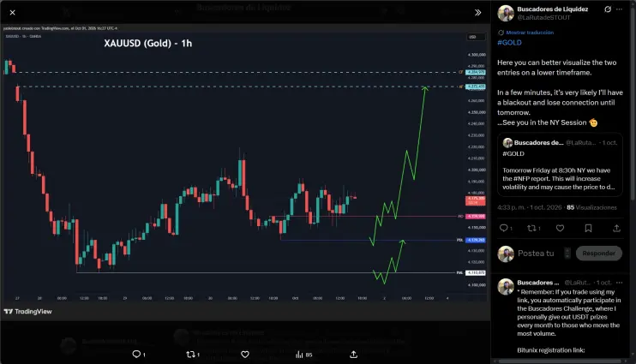The image size is (636, 364).
Task: Open the #GOLD hashtag link
Action: (509, 43)
